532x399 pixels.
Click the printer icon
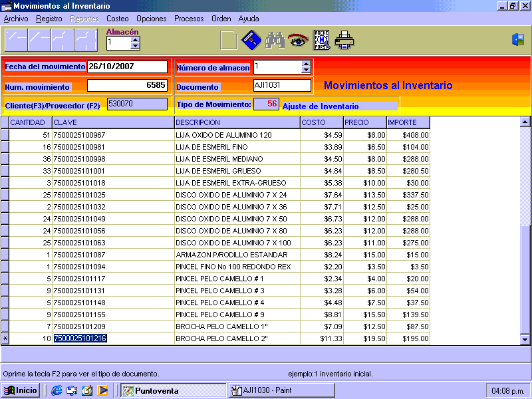pyautogui.click(x=344, y=41)
